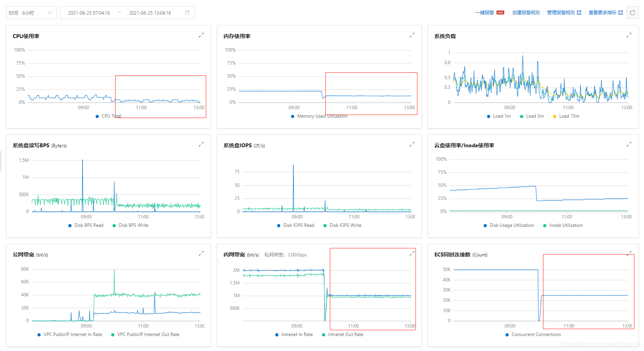Click the NEW badge next to 一键报警
Image resolution: width=644 pixels, height=351 pixels.
[500, 13]
